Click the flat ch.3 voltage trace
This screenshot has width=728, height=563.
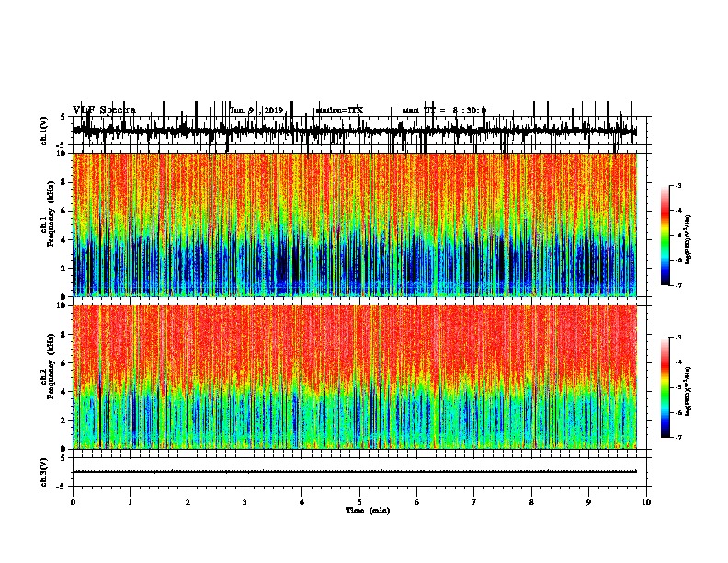pos(355,472)
